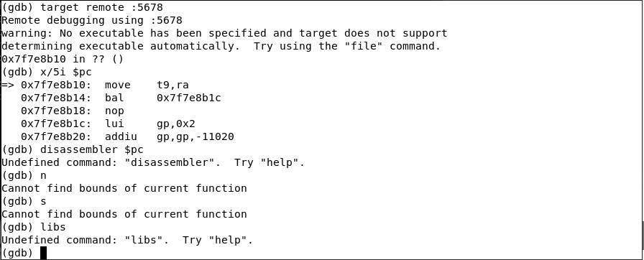Select the 'Remote debugging using :5678' line

click(92, 20)
